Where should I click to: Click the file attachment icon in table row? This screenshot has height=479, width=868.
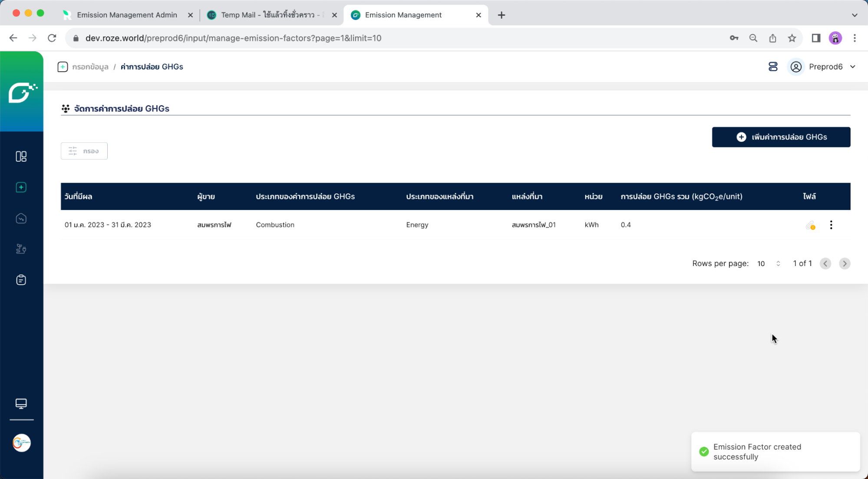(810, 225)
